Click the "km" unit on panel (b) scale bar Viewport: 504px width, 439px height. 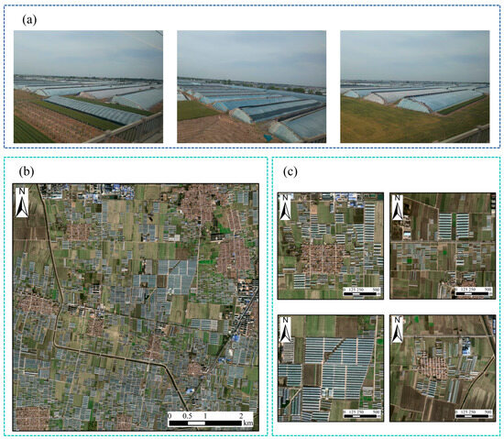(248, 423)
